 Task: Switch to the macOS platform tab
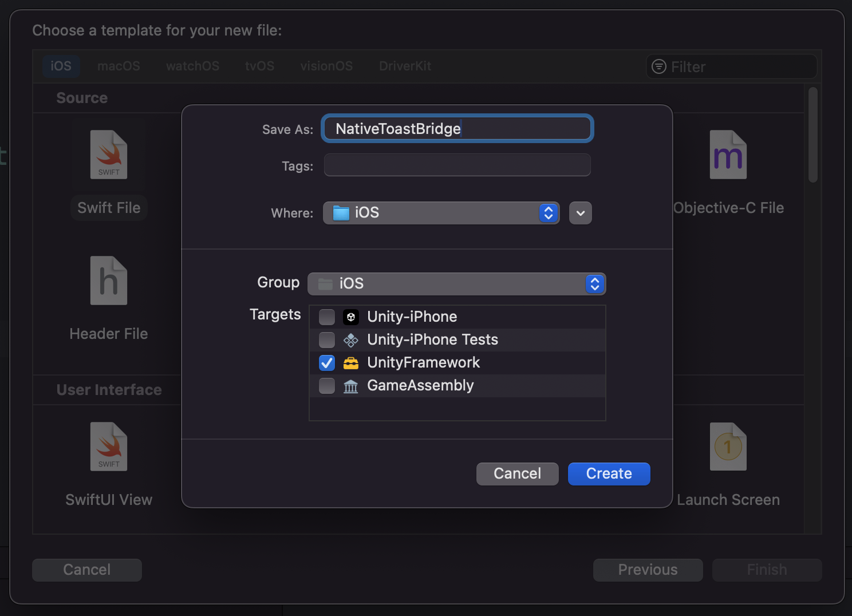119,66
